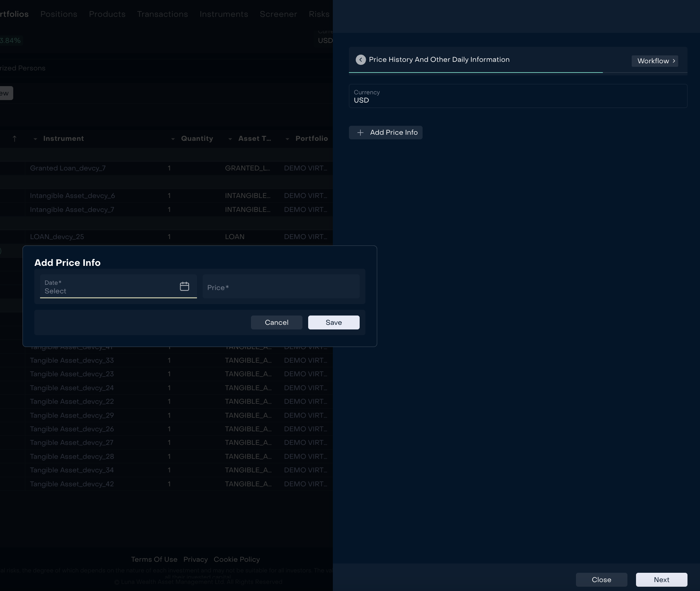Open the Portfolio column filter arrow
Image resolution: width=700 pixels, height=591 pixels.
(287, 139)
